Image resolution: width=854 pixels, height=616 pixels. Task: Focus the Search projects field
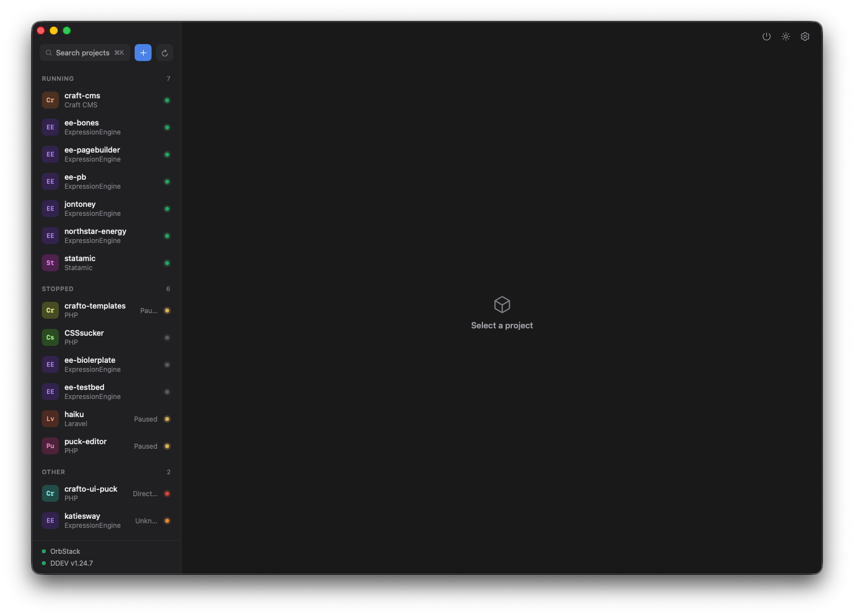coord(85,53)
